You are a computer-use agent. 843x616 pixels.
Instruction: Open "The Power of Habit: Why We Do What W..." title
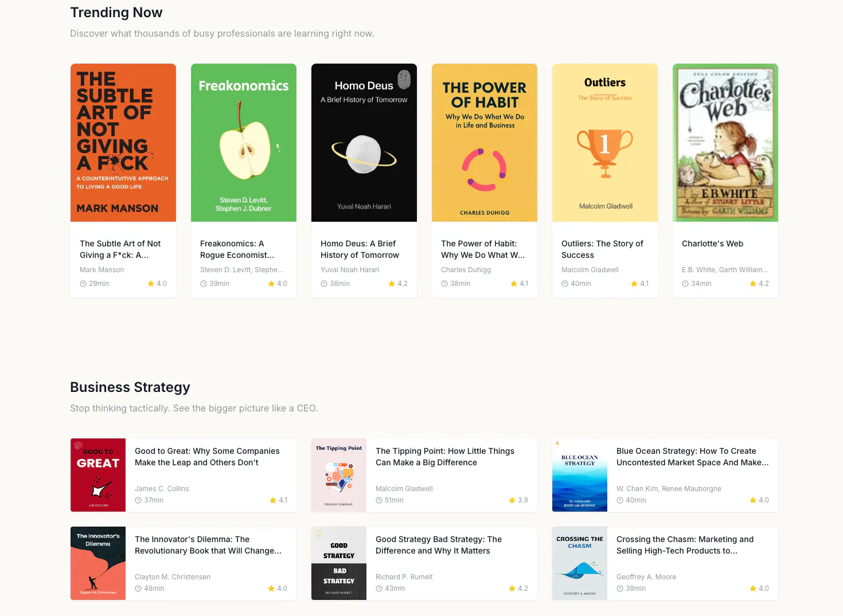(483, 249)
